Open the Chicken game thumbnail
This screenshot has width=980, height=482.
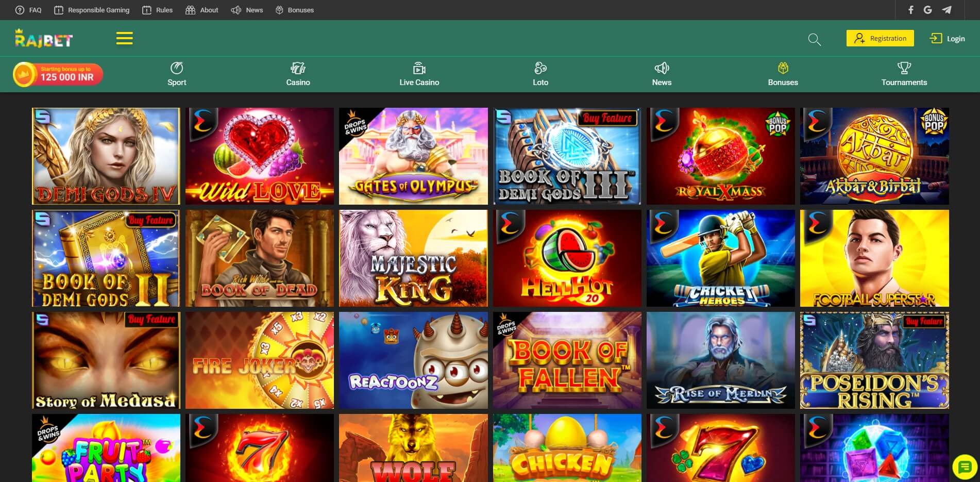click(x=567, y=448)
